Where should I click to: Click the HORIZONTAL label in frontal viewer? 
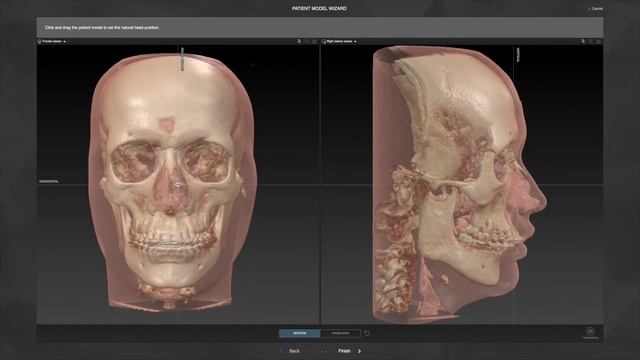tap(49, 181)
